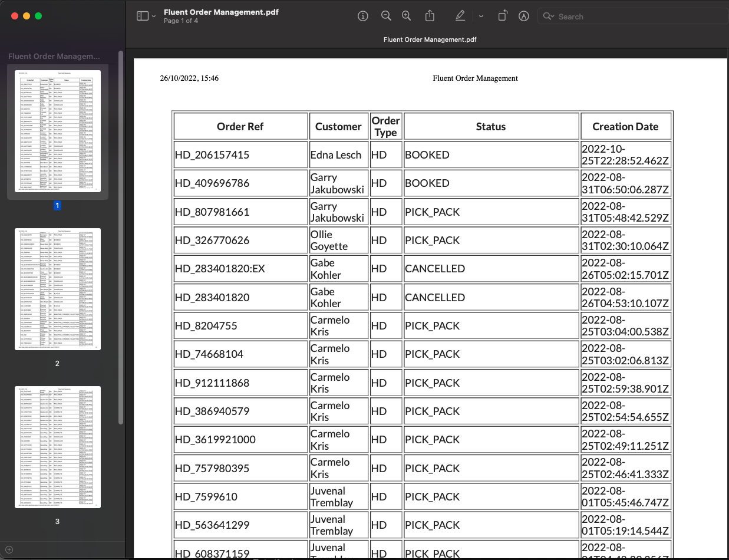Click the sidebar vertical scrollbar
The width and height of the screenshot is (729, 560).
click(x=121, y=236)
